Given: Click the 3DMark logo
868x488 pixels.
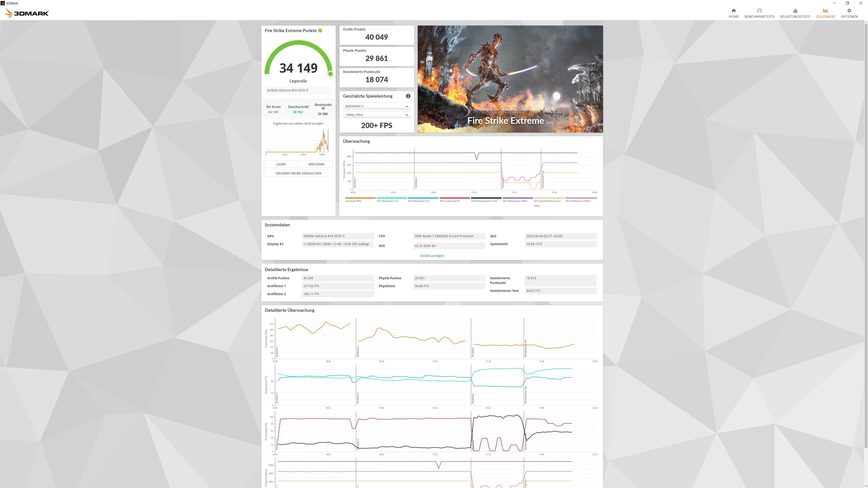Looking at the screenshot, I should (27, 13).
